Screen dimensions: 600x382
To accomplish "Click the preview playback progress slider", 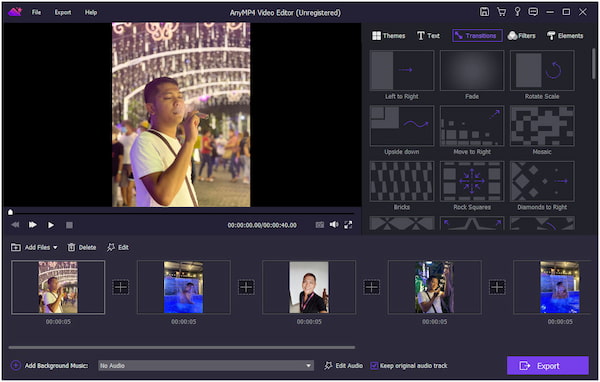I will coord(181,212).
